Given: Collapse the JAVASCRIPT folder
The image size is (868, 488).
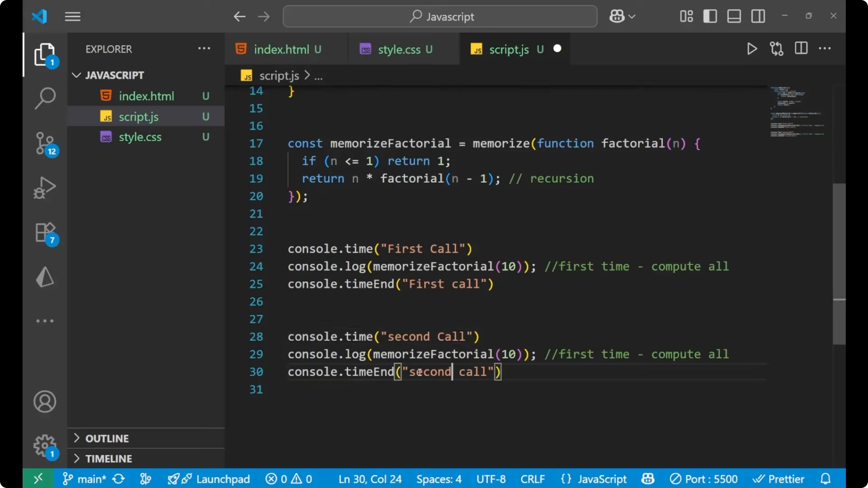Looking at the screenshot, I should click(76, 75).
